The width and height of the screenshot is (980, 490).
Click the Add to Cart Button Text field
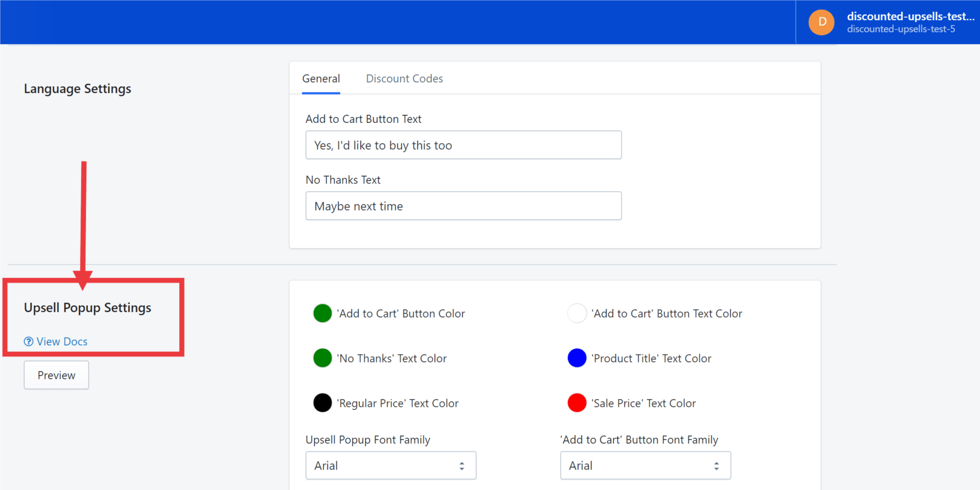click(463, 145)
